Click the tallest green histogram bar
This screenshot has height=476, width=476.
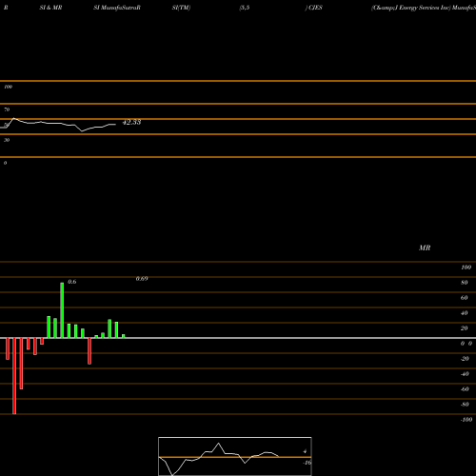62,310
